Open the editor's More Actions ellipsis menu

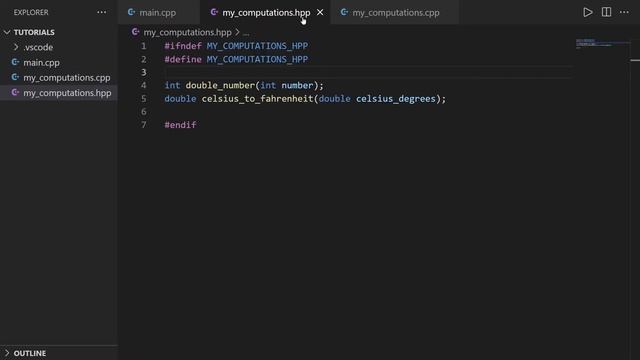(624, 12)
